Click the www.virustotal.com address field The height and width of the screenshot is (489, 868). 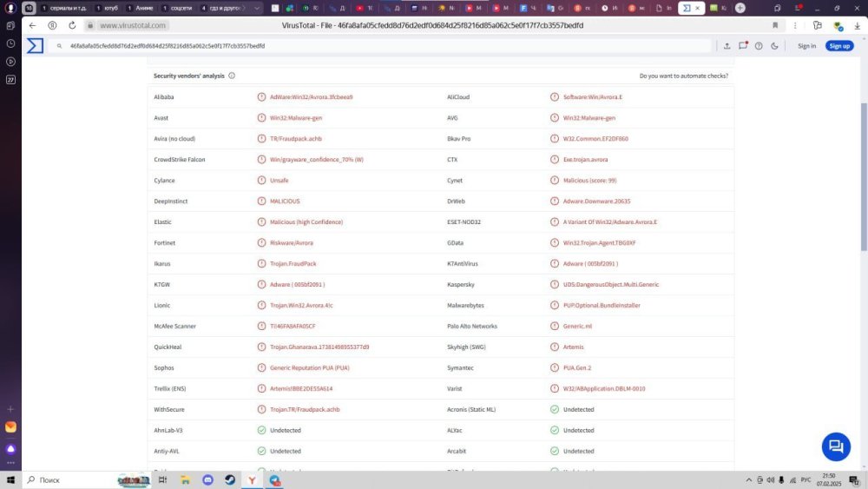tap(132, 25)
